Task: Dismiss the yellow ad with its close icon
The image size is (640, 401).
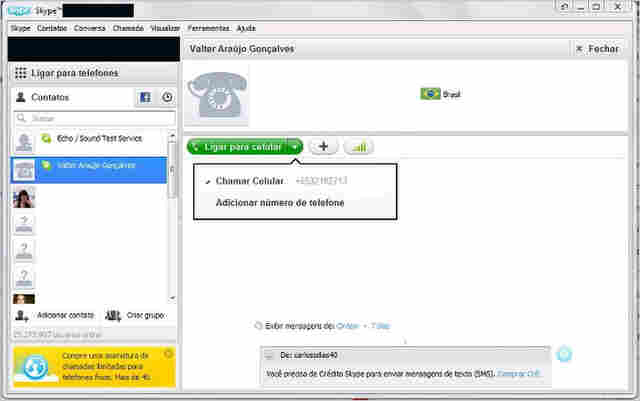Action: coord(168,354)
